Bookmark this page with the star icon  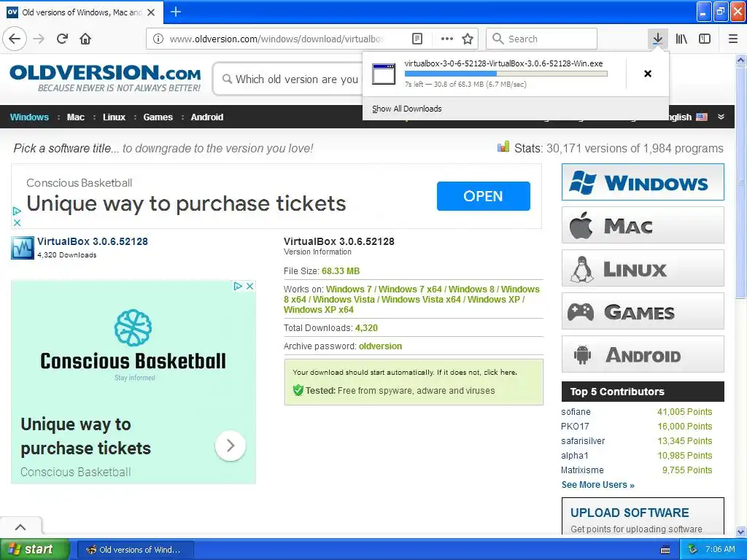tap(468, 39)
